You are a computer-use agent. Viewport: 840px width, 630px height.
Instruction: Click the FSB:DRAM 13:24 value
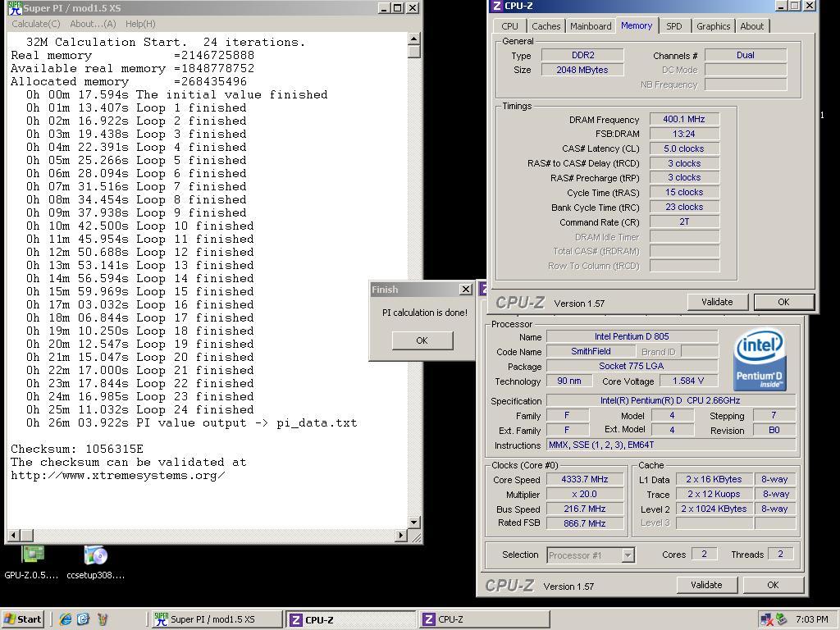point(684,134)
